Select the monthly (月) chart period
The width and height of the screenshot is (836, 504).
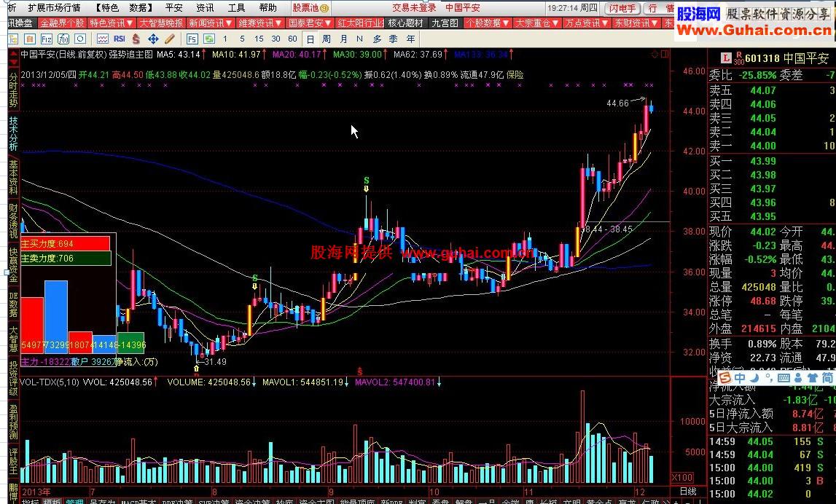coord(343,39)
